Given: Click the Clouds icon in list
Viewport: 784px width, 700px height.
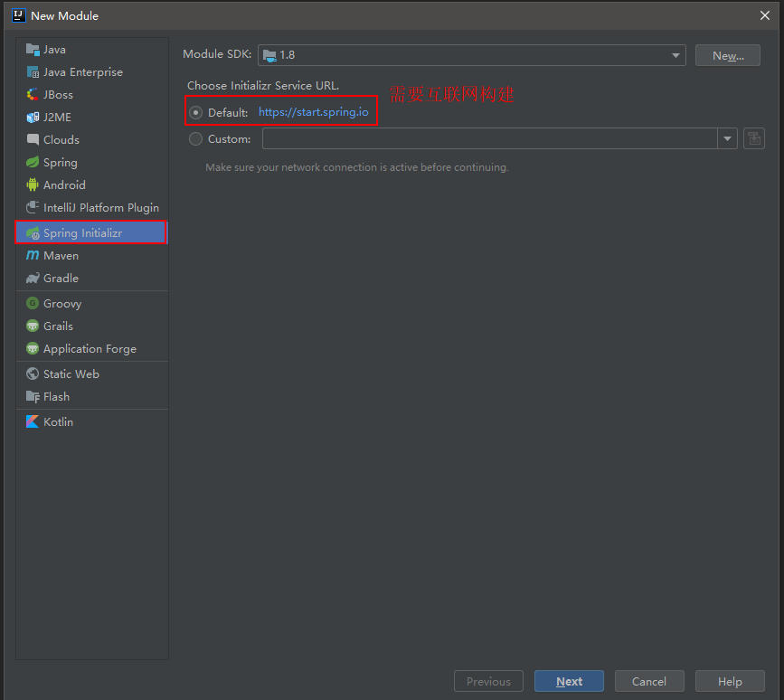Looking at the screenshot, I should 33,140.
